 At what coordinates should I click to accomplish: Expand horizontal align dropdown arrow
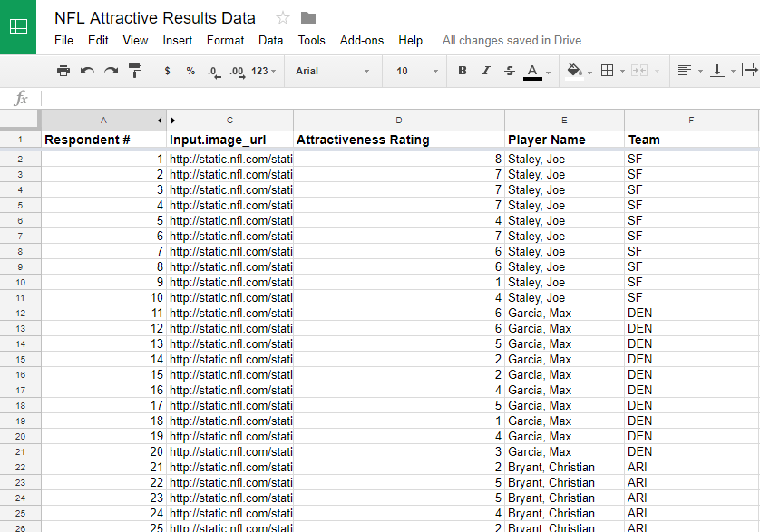pyautogui.click(x=700, y=72)
